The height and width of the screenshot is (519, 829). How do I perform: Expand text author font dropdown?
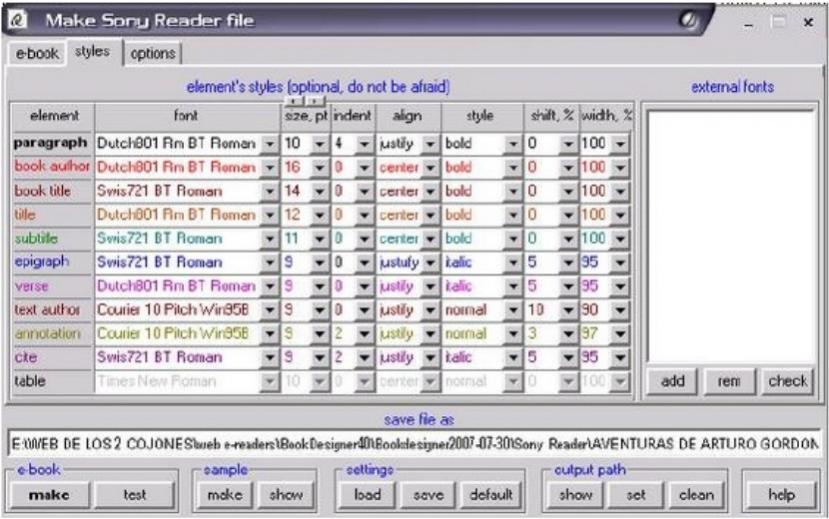click(269, 310)
